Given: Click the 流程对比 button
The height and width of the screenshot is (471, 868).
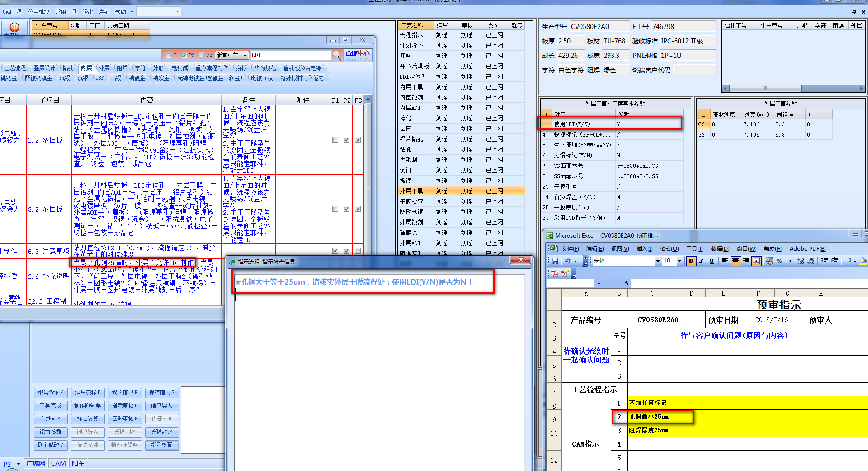Looking at the screenshot, I should [x=162, y=432].
